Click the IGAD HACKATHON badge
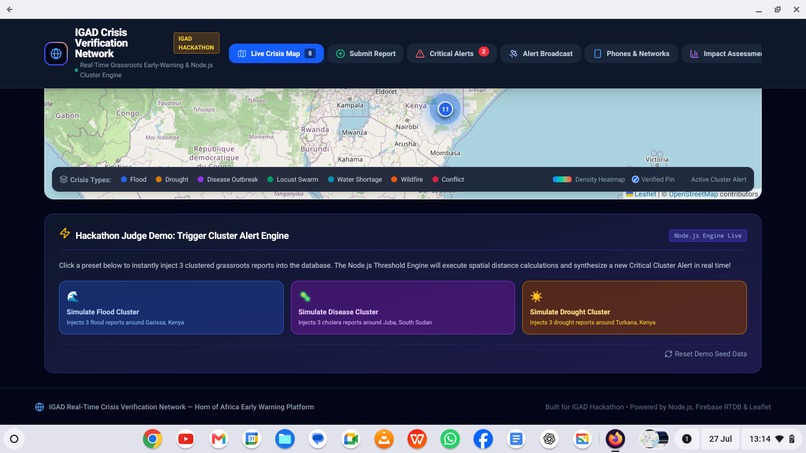The height and width of the screenshot is (453, 806). click(196, 43)
